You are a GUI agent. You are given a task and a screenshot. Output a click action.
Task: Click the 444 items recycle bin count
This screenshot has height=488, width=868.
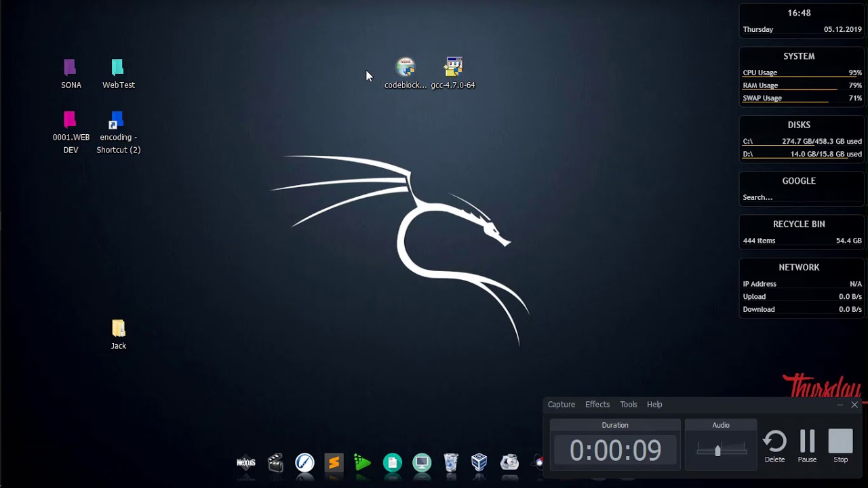759,241
